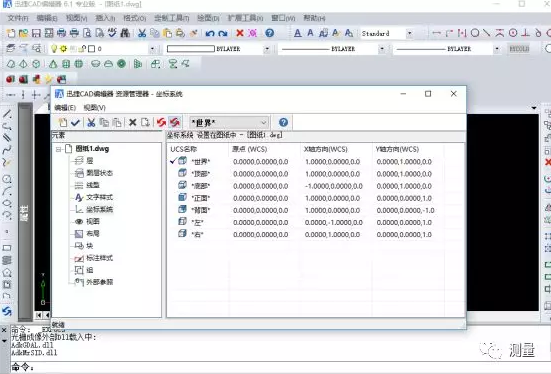
Task: Click the first red refresh icon in dialog toolbar
Action: [x=161, y=122]
